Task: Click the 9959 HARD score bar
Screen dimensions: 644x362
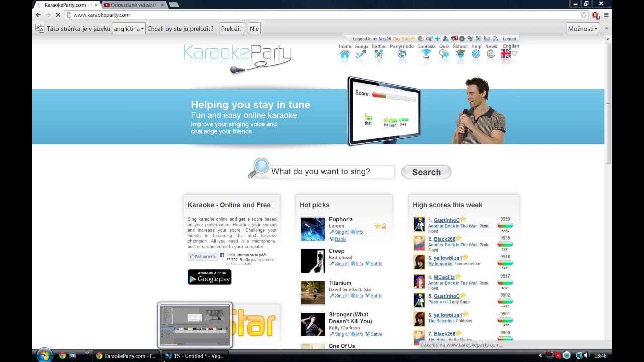Action: 505,225
